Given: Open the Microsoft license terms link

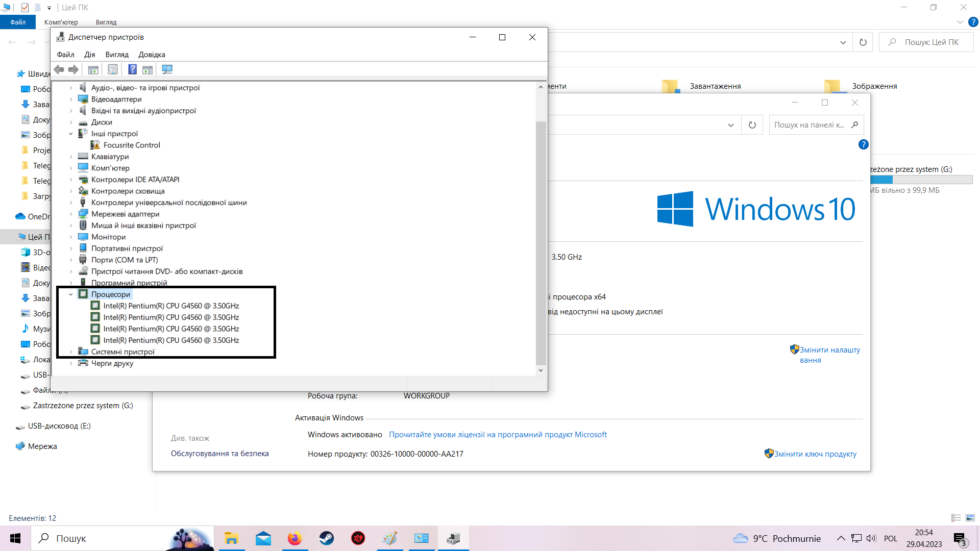Looking at the screenshot, I should pos(498,435).
